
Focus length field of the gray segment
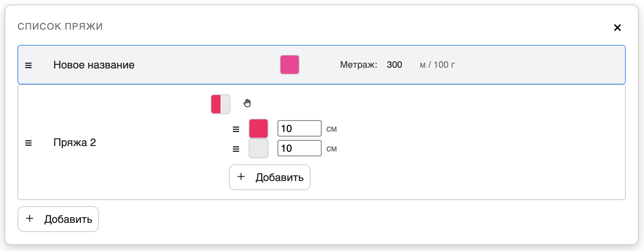(299, 148)
